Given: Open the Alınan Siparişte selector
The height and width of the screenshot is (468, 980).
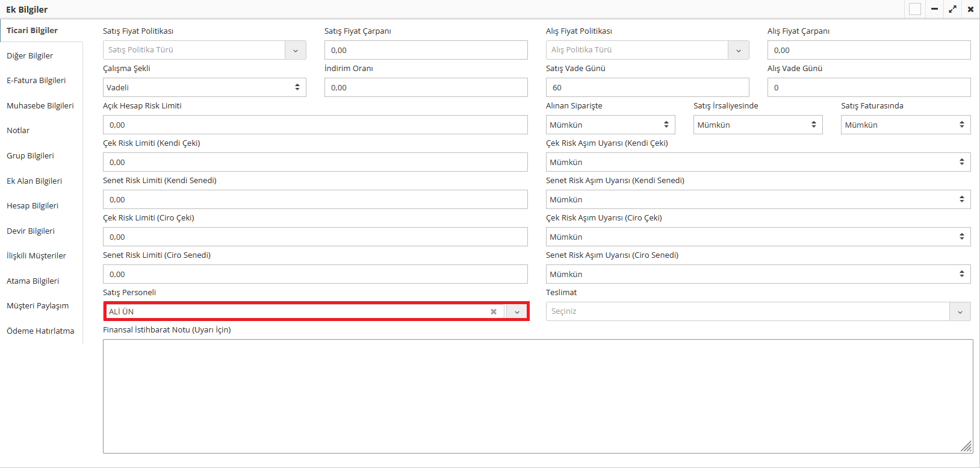Looking at the screenshot, I should tap(610, 125).
